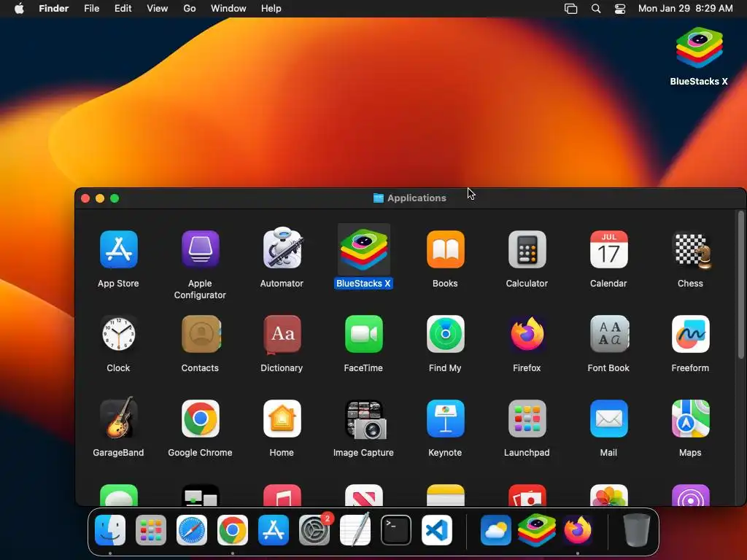Select Launchpad in the Applications window

527,419
